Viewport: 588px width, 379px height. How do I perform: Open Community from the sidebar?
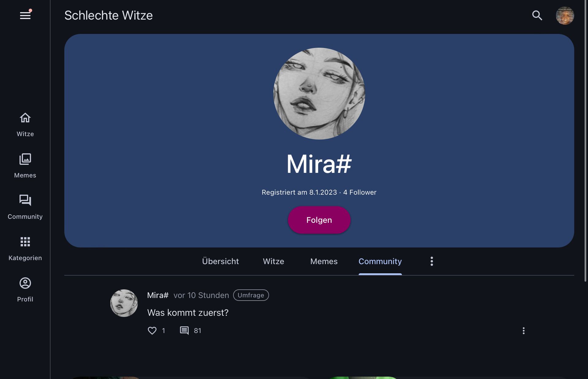coord(25,201)
